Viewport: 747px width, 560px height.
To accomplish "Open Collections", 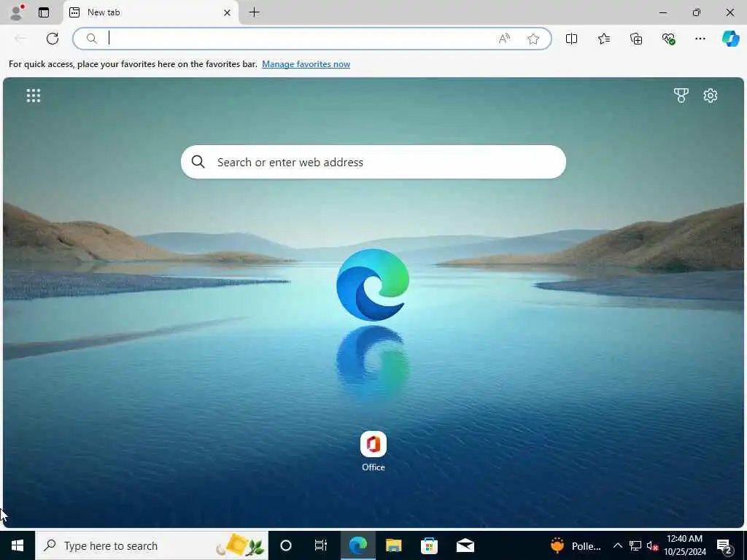I will pos(636,39).
